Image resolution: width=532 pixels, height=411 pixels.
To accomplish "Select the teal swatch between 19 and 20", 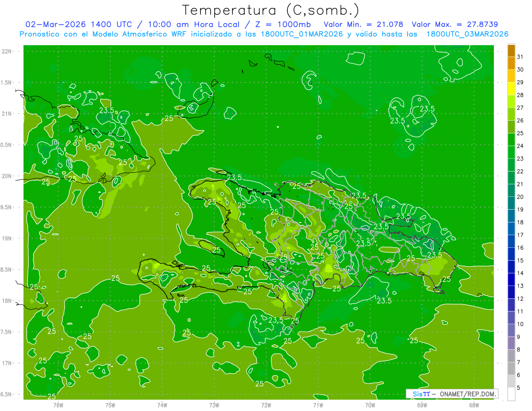I will click(x=511, y=203).
